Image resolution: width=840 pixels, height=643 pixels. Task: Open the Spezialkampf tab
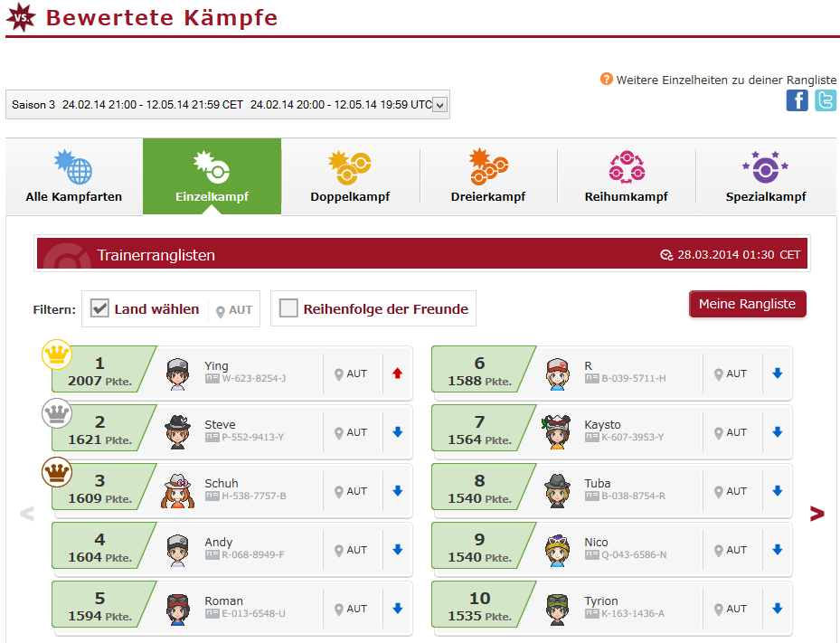pyautogui.click(x=766, y=176)
